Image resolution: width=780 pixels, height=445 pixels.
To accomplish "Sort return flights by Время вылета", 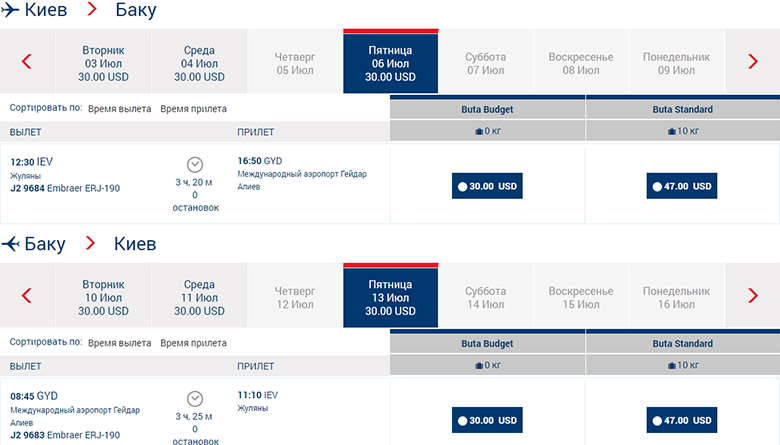I will pos(120,343).
